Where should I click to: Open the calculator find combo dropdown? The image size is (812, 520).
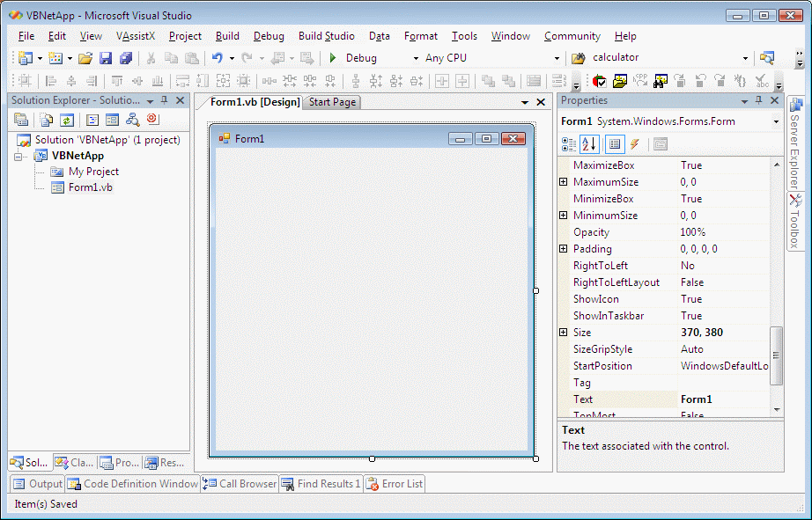pos(745,58)
